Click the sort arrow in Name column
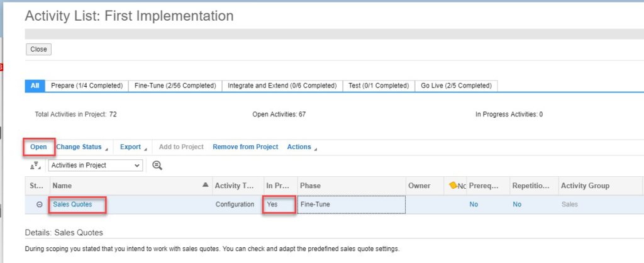This screenshot has width=644, height=263. pyautogui.click(x=204, y=186)
